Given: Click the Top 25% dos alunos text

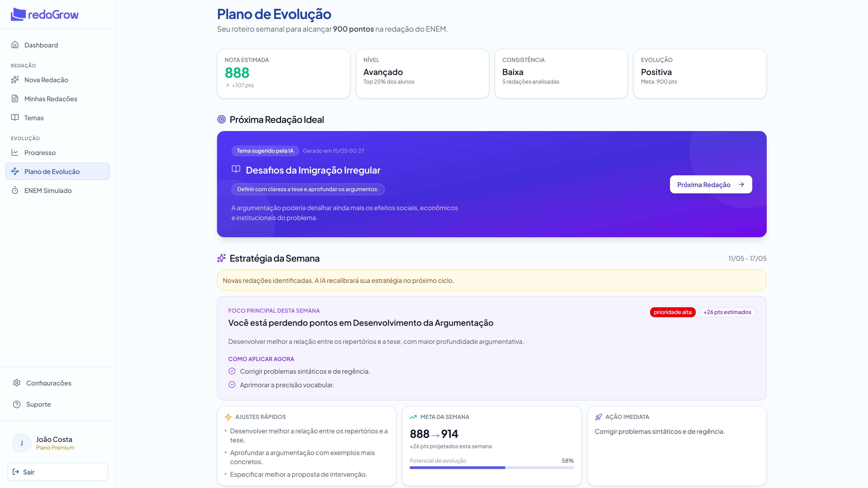Looking at the screenshot, I should pyautogui.click(x=389, y=82).
